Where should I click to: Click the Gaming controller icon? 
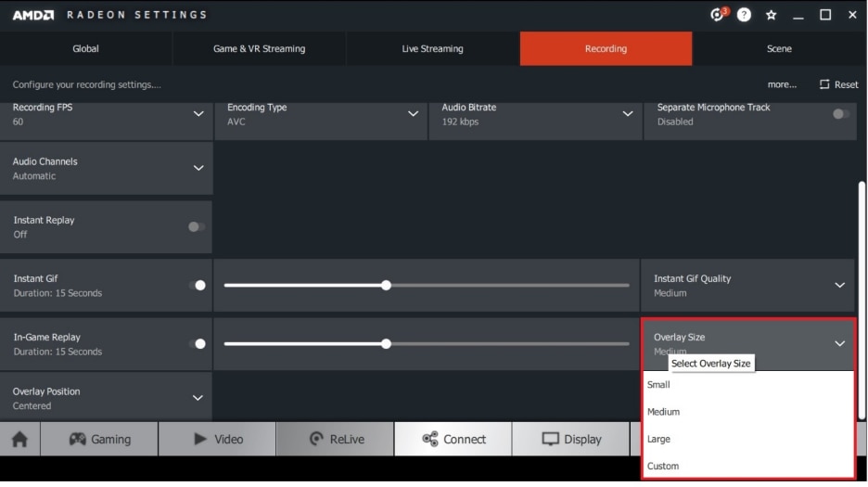(77, 440)
